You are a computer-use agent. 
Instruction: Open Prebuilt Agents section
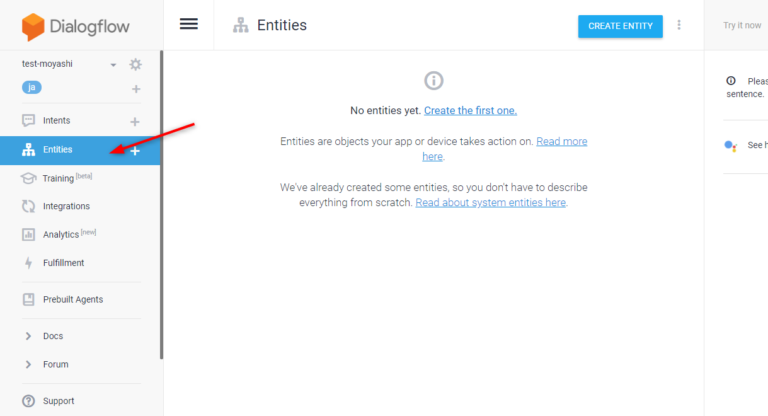72,299
